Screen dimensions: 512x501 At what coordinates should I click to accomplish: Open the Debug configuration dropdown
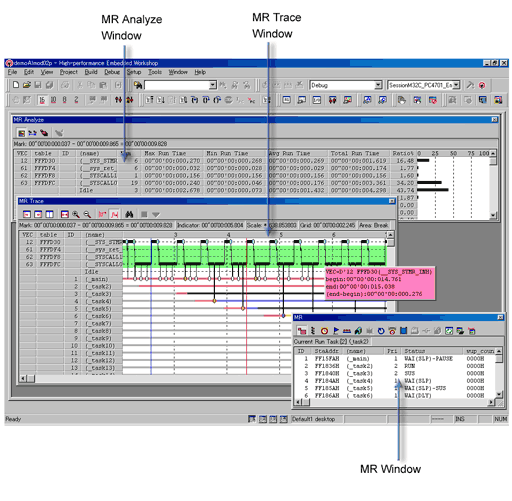(x=378, y=85)
